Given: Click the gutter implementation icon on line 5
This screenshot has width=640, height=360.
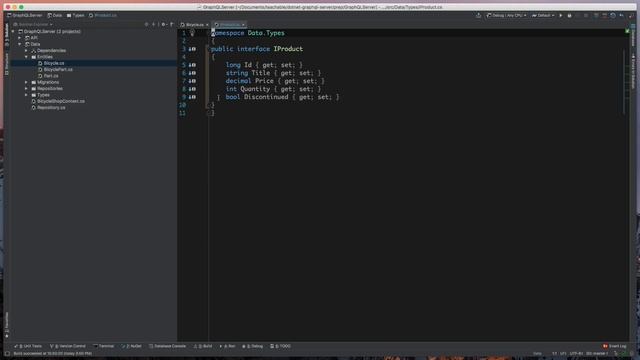Looking at the screenshot, I should pos(192,65).
